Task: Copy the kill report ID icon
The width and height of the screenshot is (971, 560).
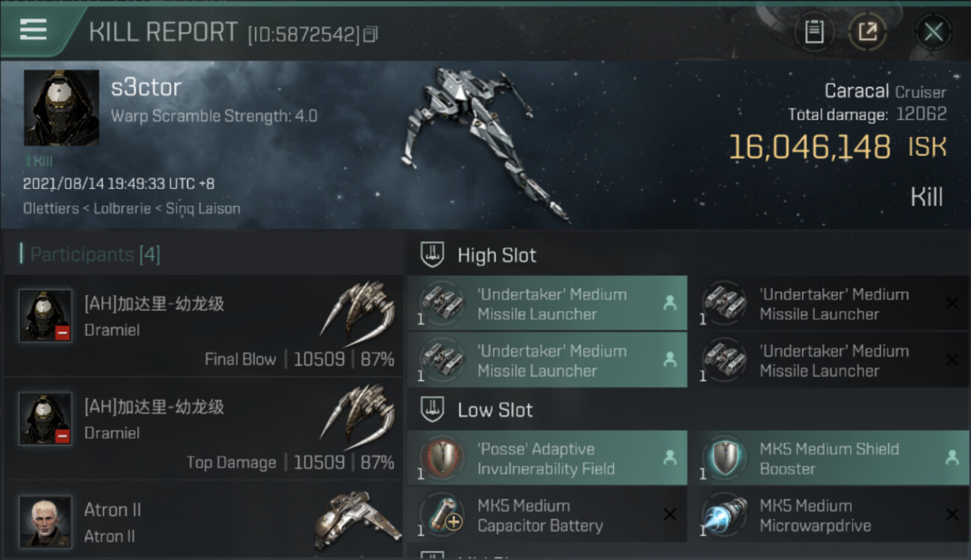Action: 371,34
